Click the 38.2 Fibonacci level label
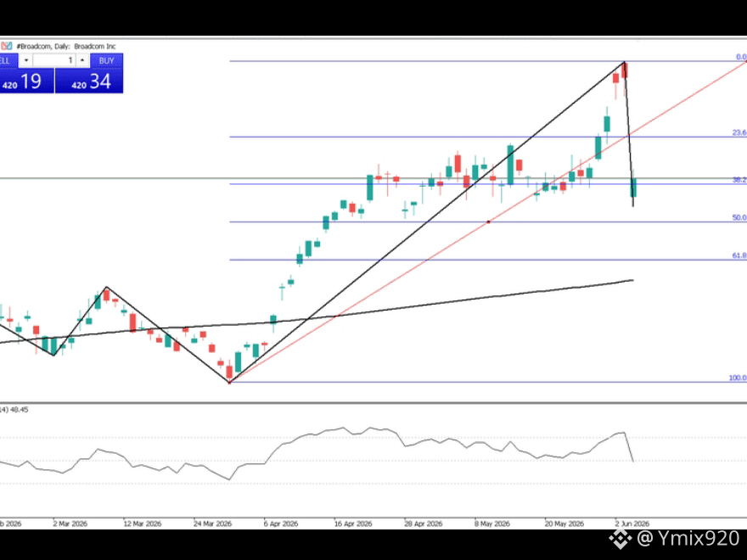Viewport: 747px width, 560px height. pyautogui.click(x=739, y=180)
